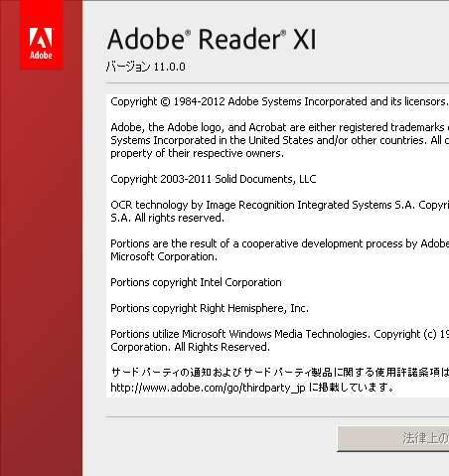Click the Japanese サードパーティ notice text

pyautogui.click(x=279, y=373)
